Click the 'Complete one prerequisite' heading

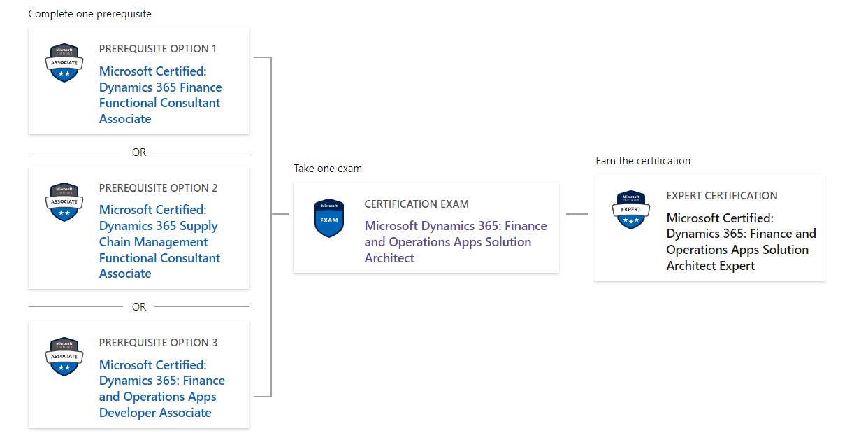tap(89, 14)
